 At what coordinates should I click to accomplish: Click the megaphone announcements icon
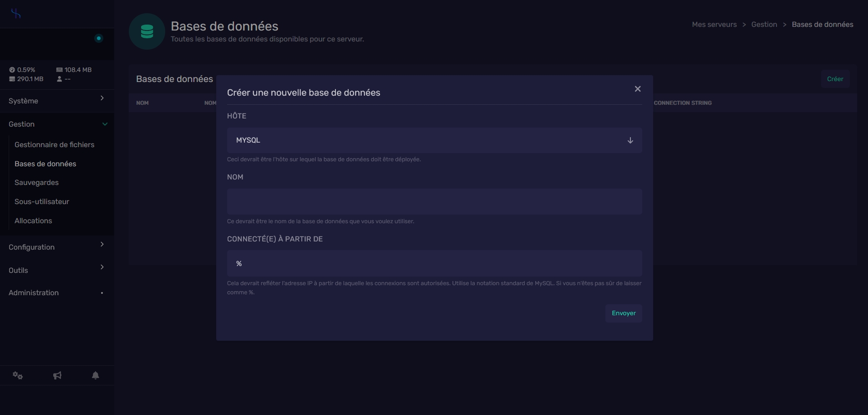point(57,375)
